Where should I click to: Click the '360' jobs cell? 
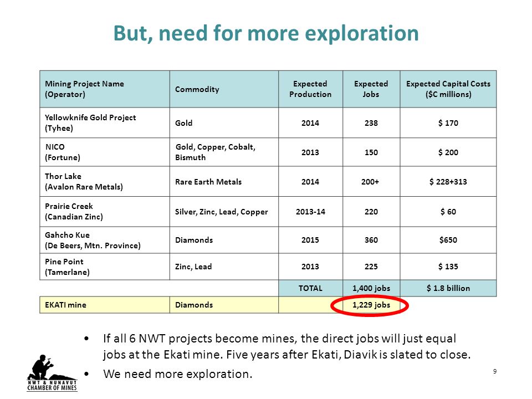(x=371, y=240)
